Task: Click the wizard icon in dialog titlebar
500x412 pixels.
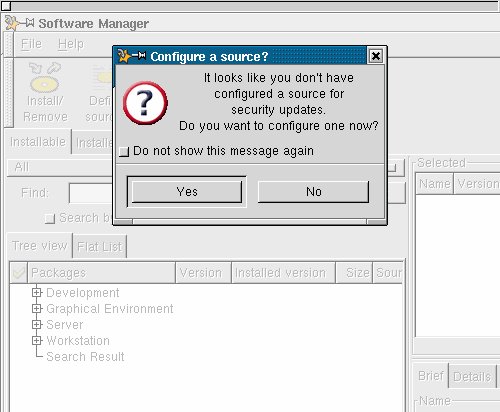Action: [x=132, y=56]
